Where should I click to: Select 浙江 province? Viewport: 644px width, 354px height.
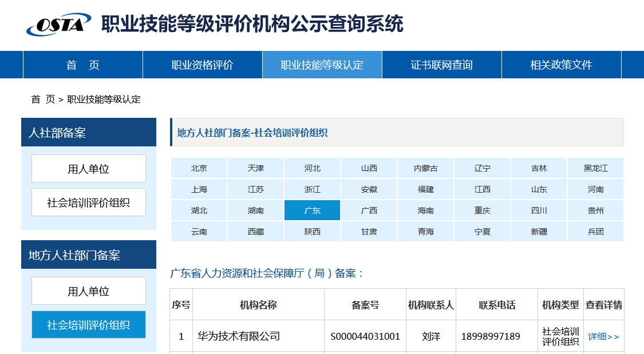[313, 189]
